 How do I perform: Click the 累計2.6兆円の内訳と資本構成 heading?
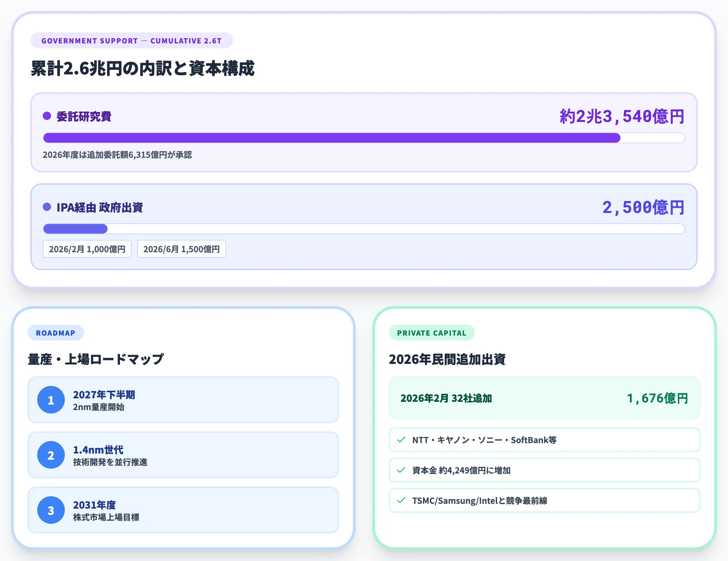click(x=143, y=68)
